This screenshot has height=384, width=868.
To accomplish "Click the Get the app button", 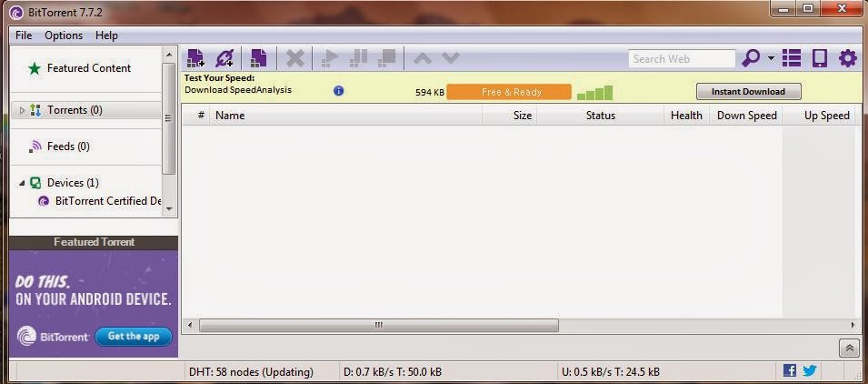I will point(134,337).
